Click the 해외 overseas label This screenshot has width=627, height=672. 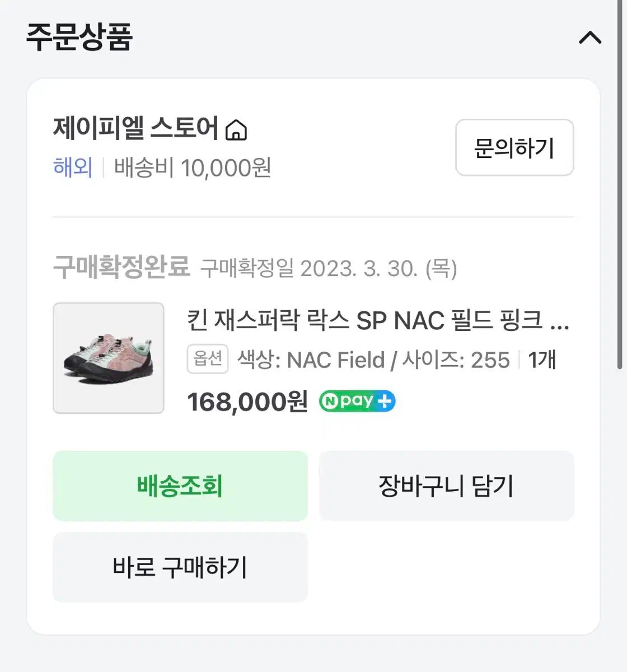73,167
